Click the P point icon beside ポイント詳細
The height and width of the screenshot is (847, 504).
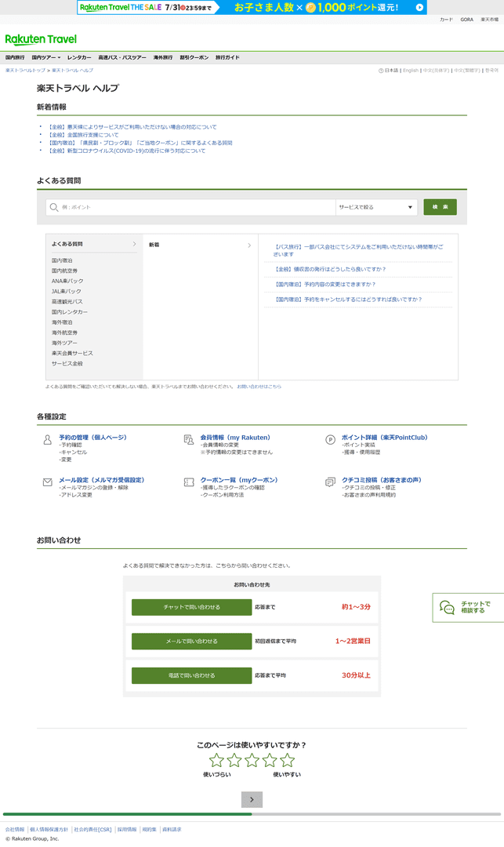pyautogui.click(x=330, y=440)
